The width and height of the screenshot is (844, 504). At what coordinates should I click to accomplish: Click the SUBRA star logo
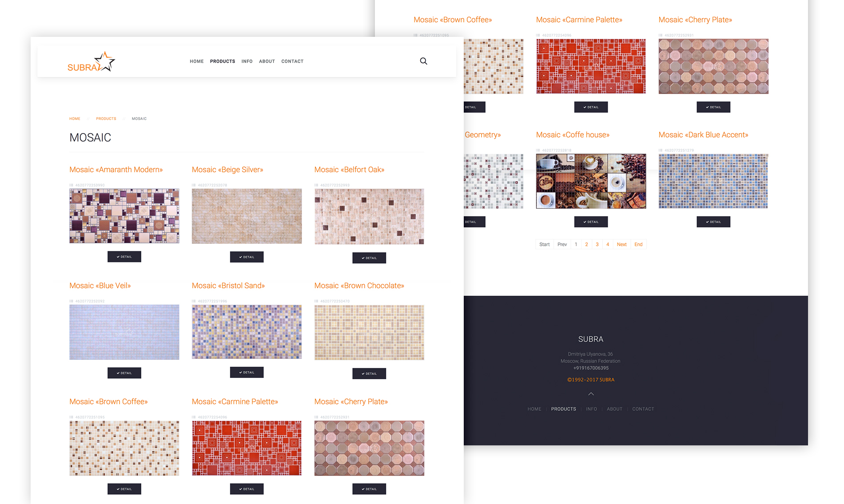(x=91, y=62)
